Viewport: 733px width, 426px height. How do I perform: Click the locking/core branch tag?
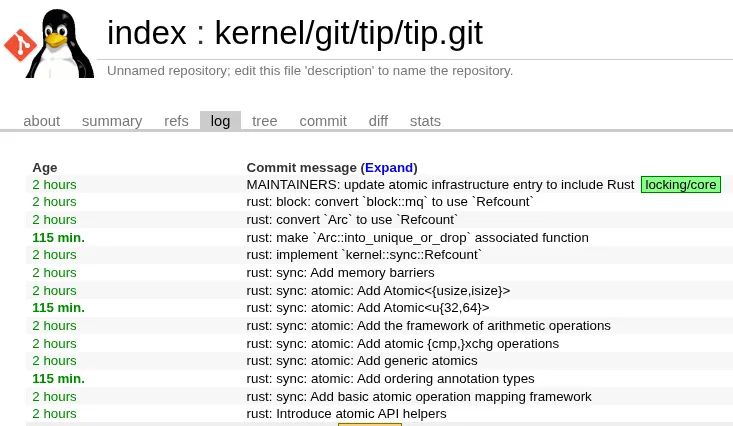(x=680, y=185)
